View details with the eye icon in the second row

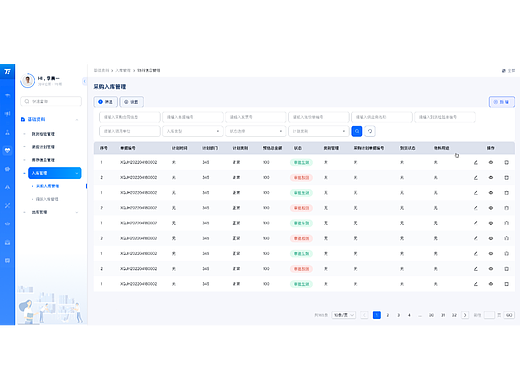pyautogui.click(x=491, y=178)
